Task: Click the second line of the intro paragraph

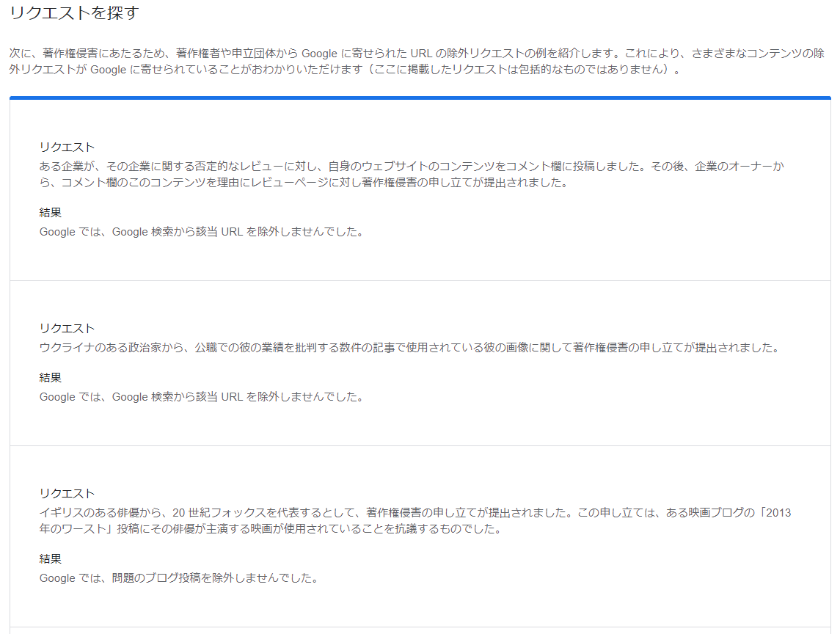Action: (345, 70)
